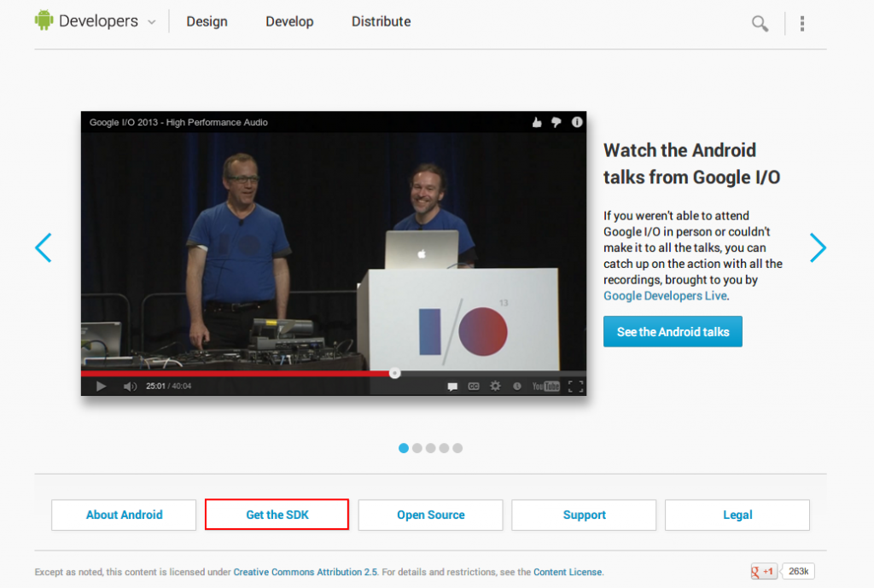Open the Design menu tab
Screen dimensions: 874x588
(207, 22)
